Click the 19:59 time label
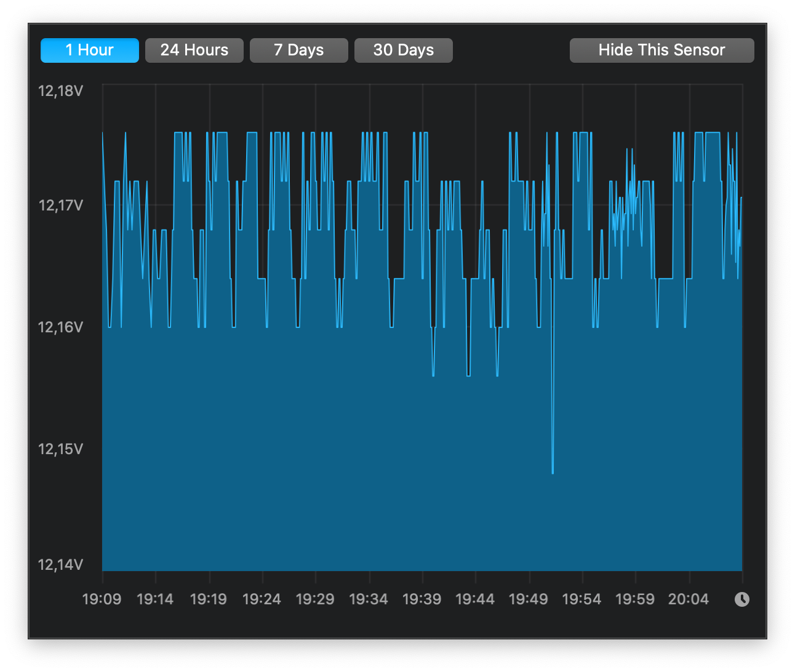 pyautogui.click(x=635, y=599)
